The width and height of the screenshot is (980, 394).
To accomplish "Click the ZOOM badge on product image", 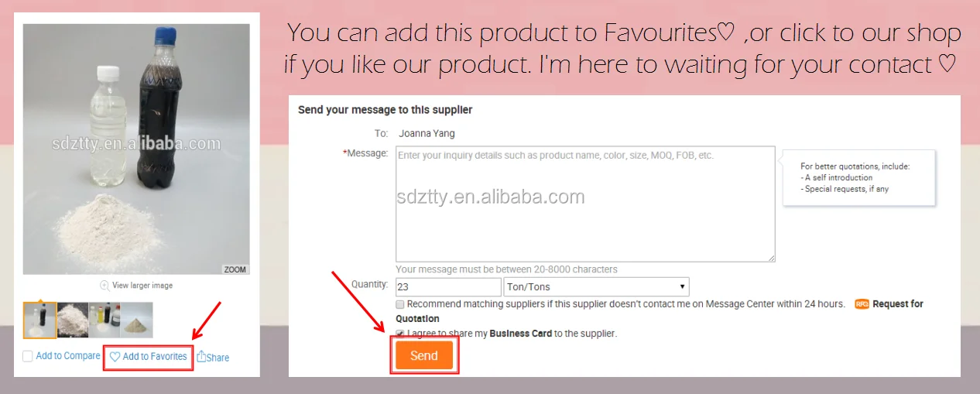I will coord(235,269).
